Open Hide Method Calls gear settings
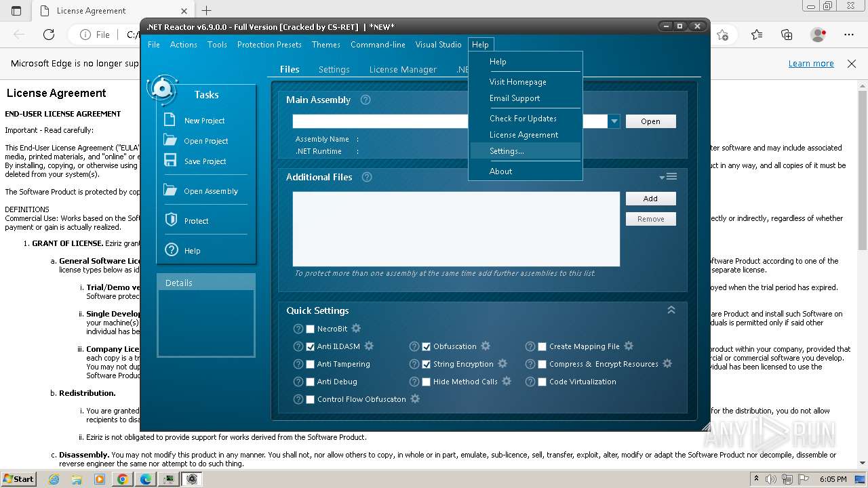Screen dimensions: 868x488 click(x=507, y=381)
